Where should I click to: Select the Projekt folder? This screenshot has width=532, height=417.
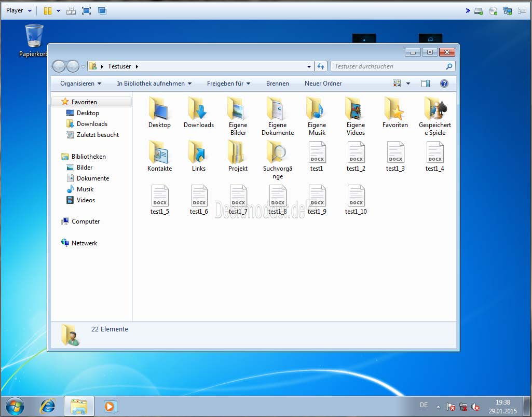[238, 156]
